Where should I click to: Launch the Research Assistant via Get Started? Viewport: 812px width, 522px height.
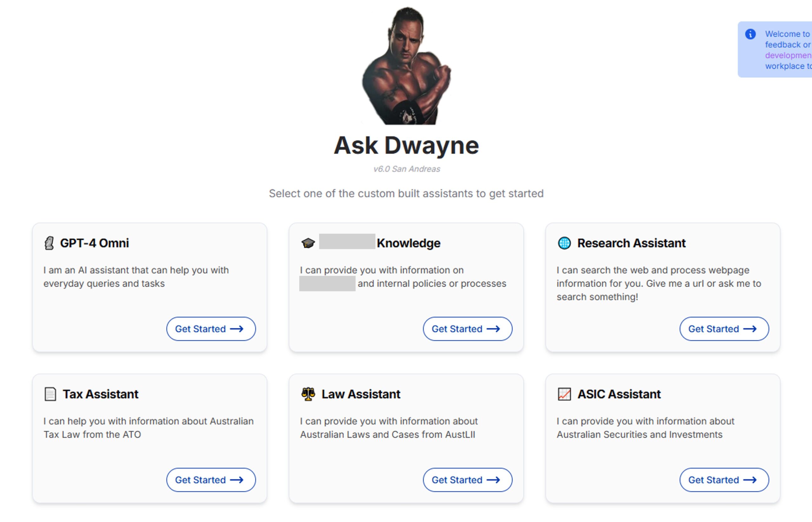724,329
